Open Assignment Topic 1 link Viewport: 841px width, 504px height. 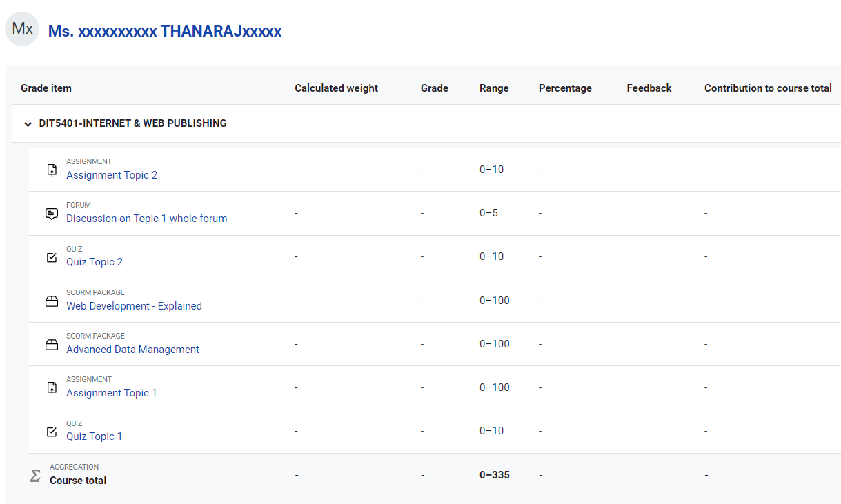(x=111, y=393)
